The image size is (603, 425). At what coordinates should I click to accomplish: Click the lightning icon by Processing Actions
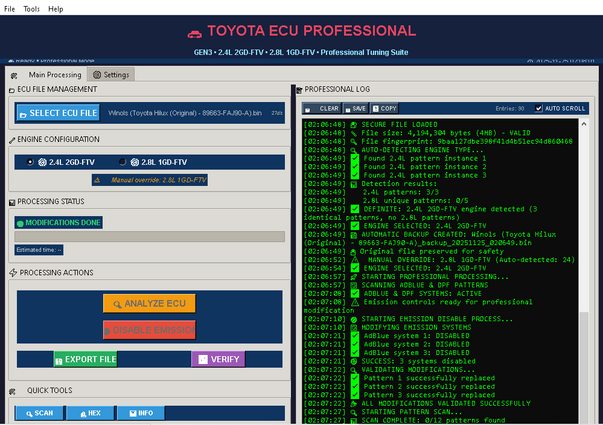tap(13, 273)
